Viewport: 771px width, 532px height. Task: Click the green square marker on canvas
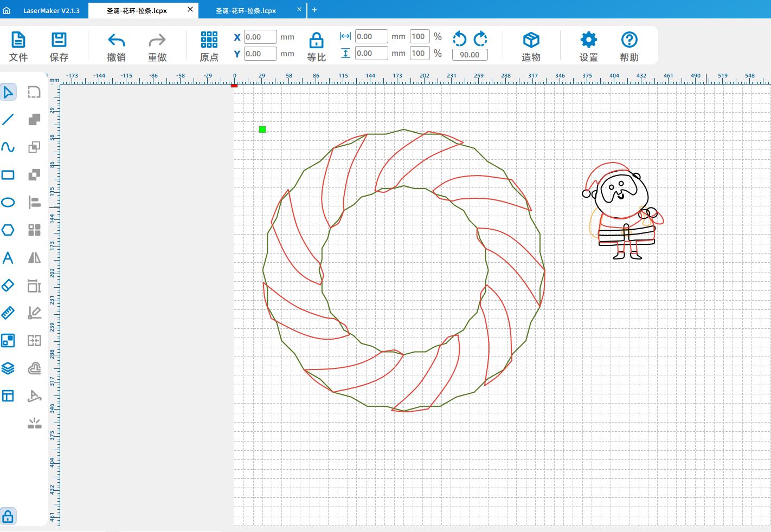(x=262, y=129)
